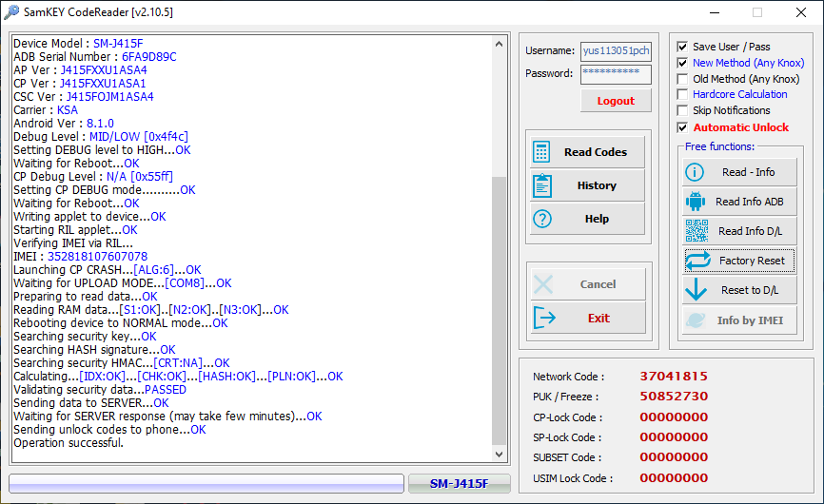This screenshot has width=824, height=504.
Task: Click the 'Free functions:' group label
Action: [719, 146]
